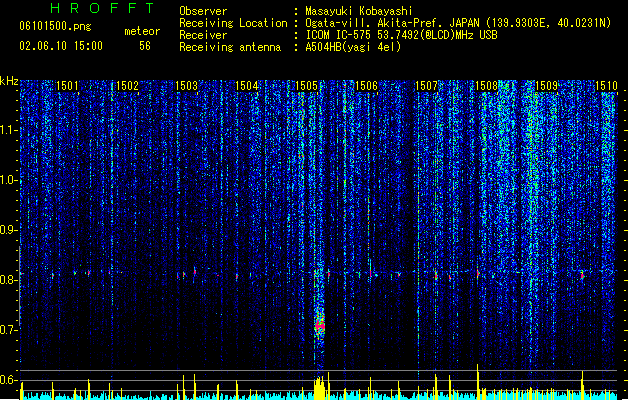Click the 1502 time marker

coord(127,86)
